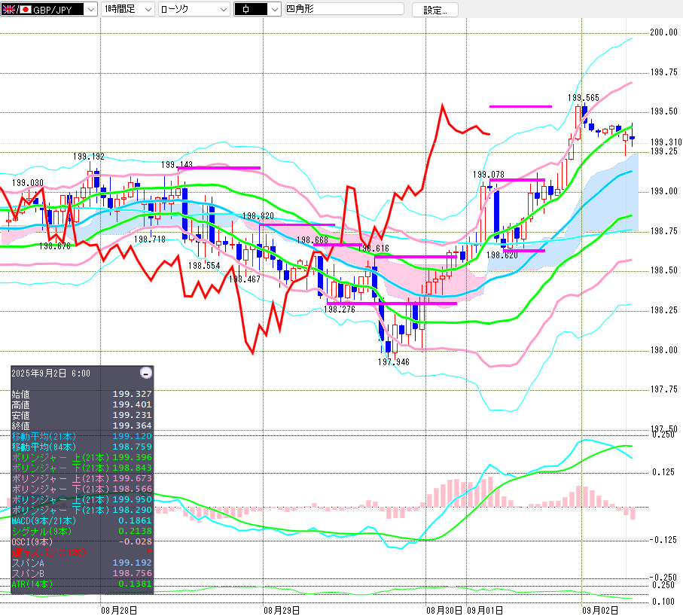Select the スパンB 198.756 row
Screen dimensions: 683x616
click(x=81, y=573)
